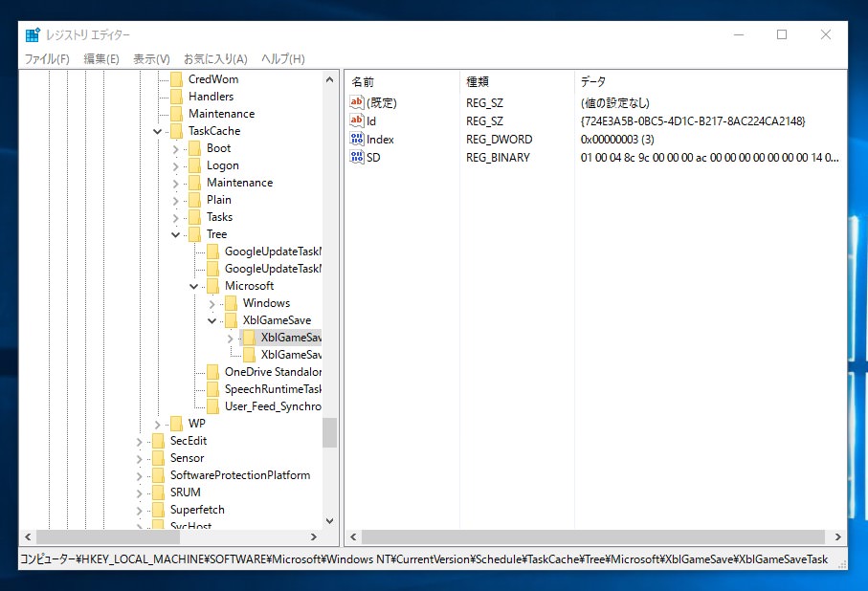Click the SecEdit folder icon
This screenshot has height=591, width=868.
[x=158, y=441]
